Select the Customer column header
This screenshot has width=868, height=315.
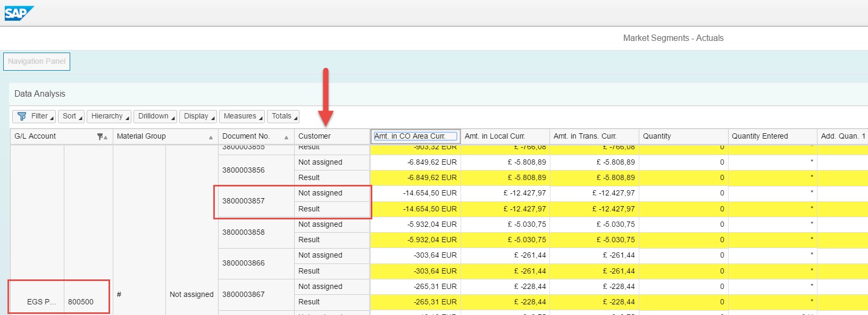click(314, 137)
